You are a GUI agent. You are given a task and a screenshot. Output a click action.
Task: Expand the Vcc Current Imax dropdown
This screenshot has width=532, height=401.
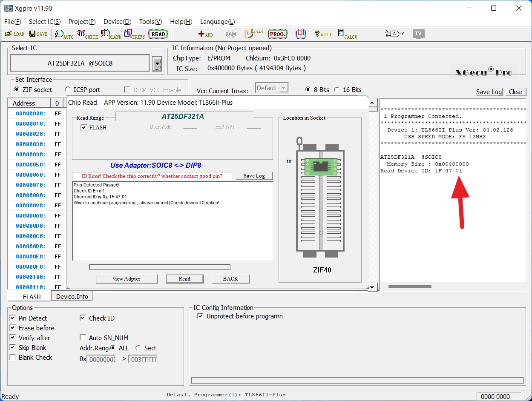click(x=283, y=88)
